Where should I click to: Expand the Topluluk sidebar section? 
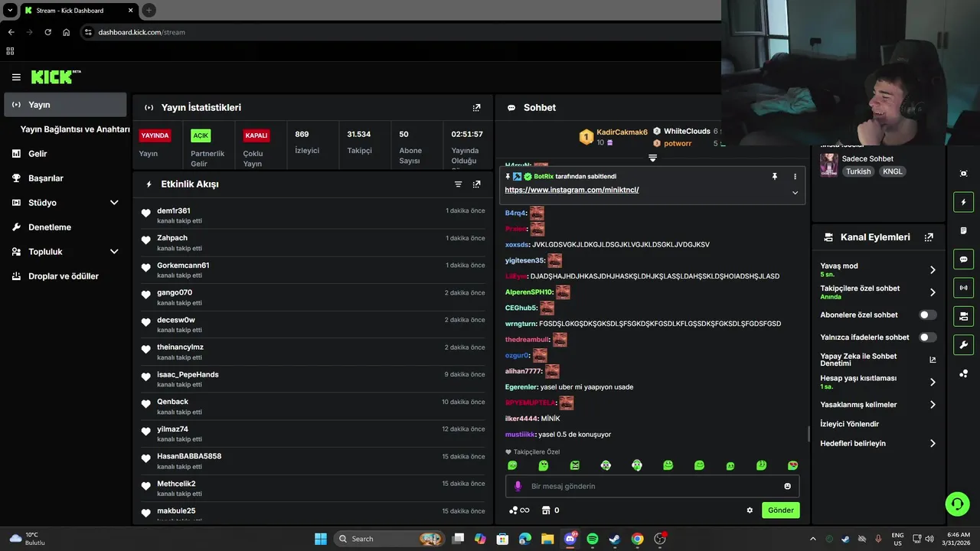(114, 252)
